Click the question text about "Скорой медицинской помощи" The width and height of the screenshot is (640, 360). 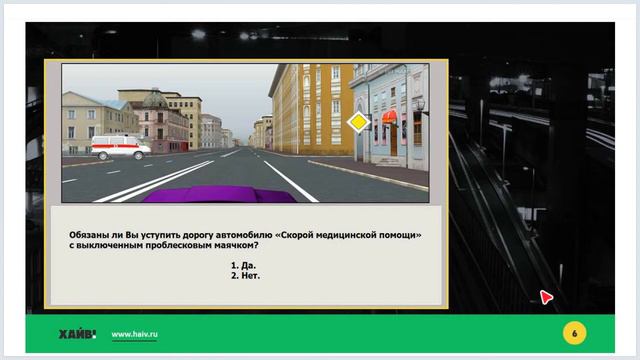(245, 240)
